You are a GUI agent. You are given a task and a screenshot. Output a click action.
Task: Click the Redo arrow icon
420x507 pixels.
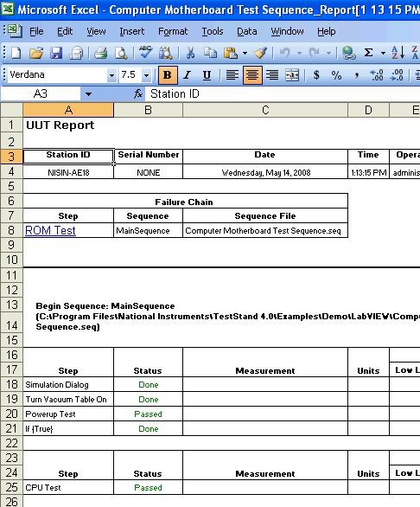tap(315, 53)
